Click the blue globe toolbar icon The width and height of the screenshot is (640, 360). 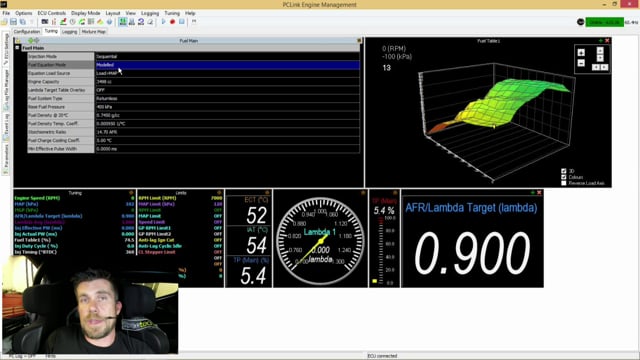pyautogui.click(x=109, y=22)
